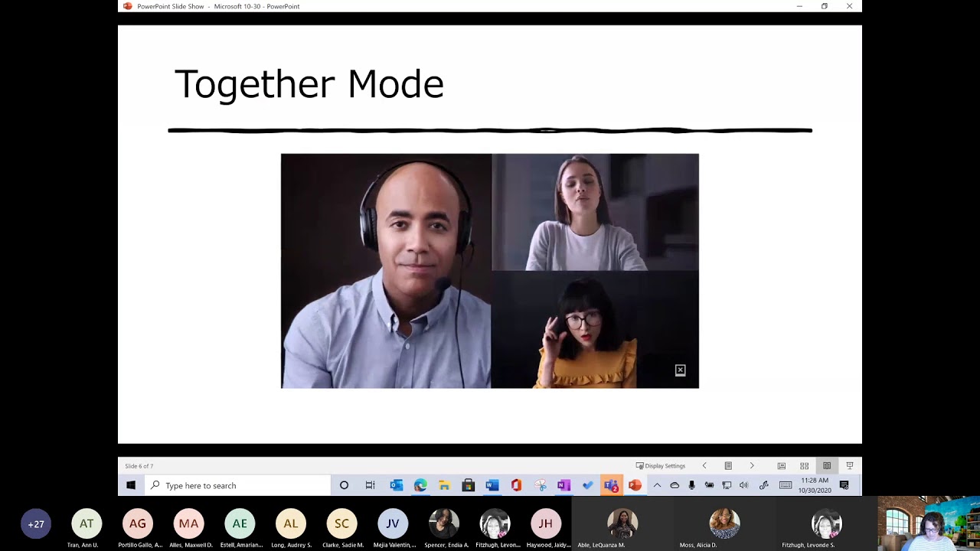Image resolution: width=980 pixels, height=551 pixels.
Task: Open the see-all-slides menu icon
Action: [728, 465]
